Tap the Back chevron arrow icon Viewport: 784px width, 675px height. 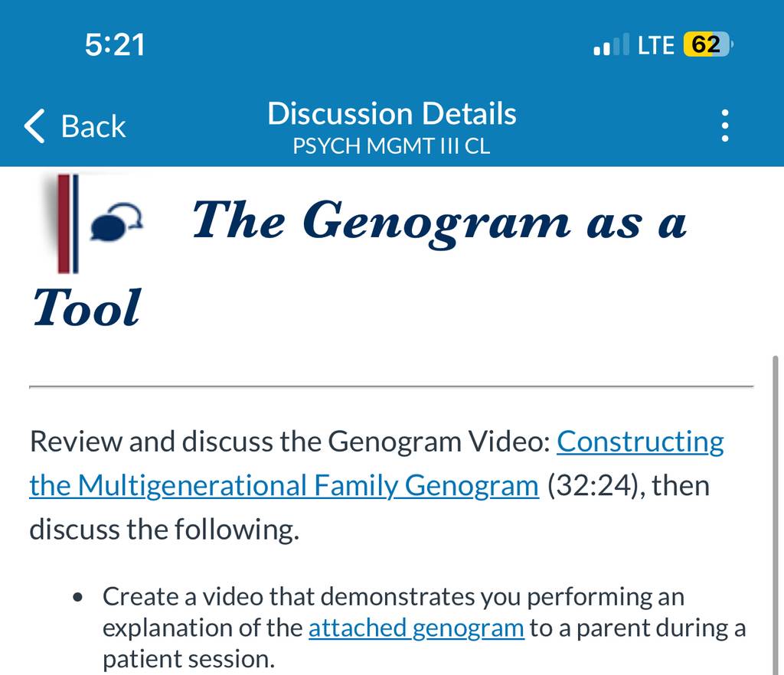(34, 126)
